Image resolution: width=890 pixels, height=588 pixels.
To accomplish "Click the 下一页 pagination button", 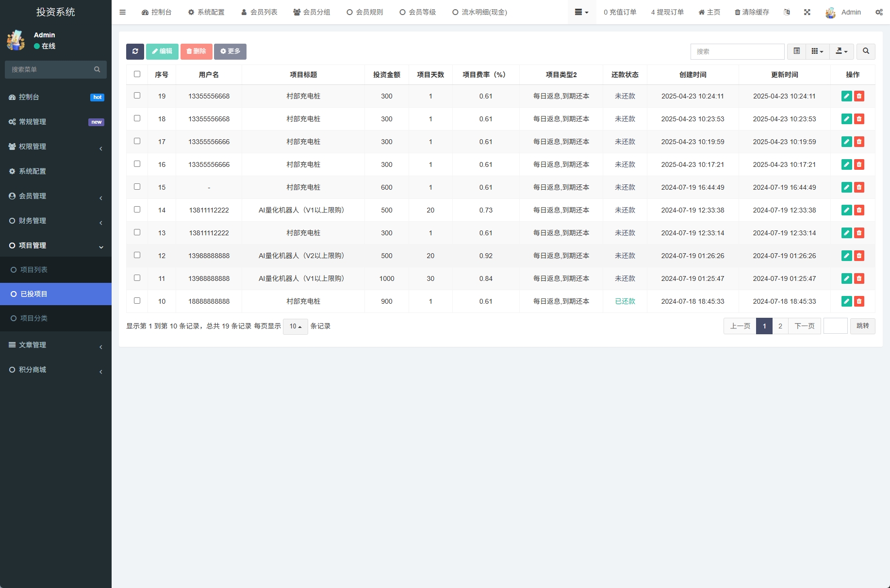I will point(804,326).
